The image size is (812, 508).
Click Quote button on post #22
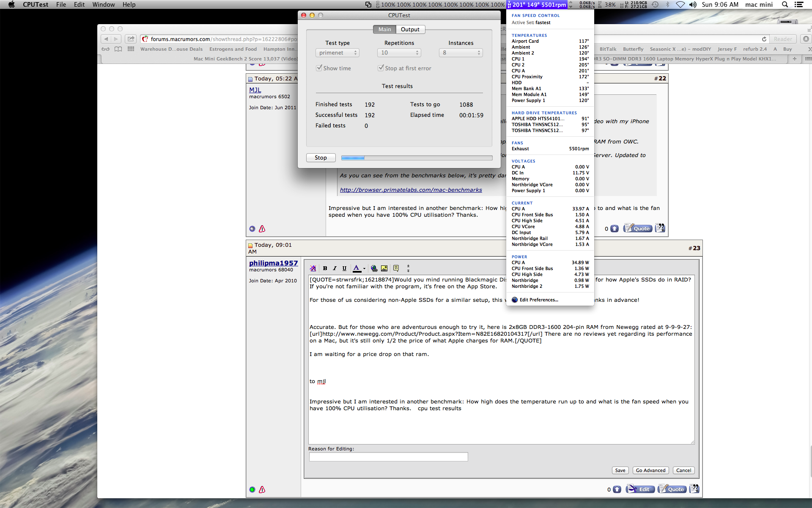pyautogui.click(x=638, y=228)
